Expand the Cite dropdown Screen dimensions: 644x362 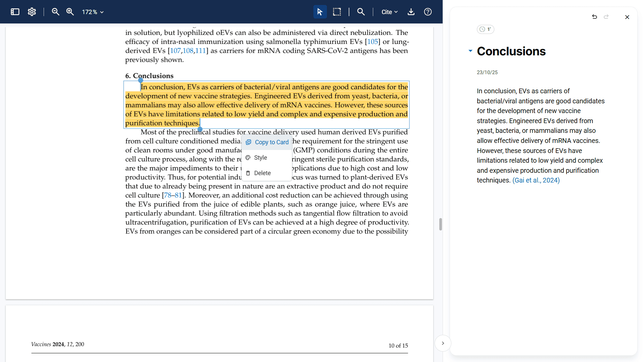(389, 12)
